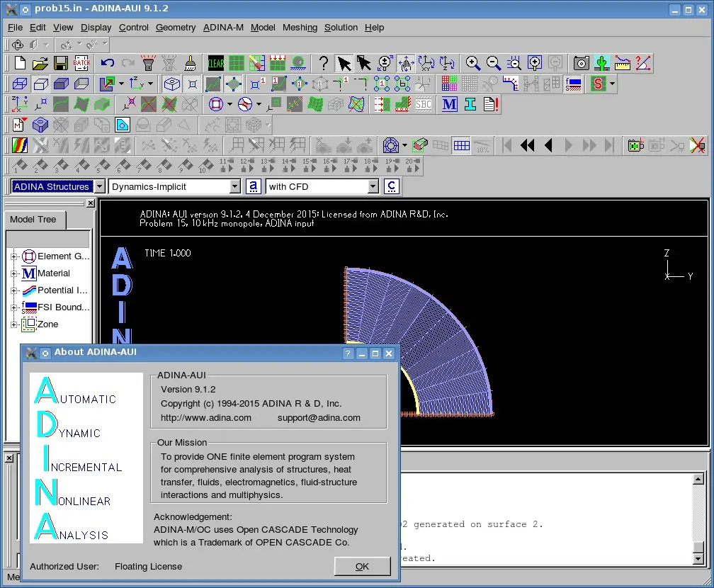Click the Save file floppy disk icon
714x588 pixels.
[61, 63]
